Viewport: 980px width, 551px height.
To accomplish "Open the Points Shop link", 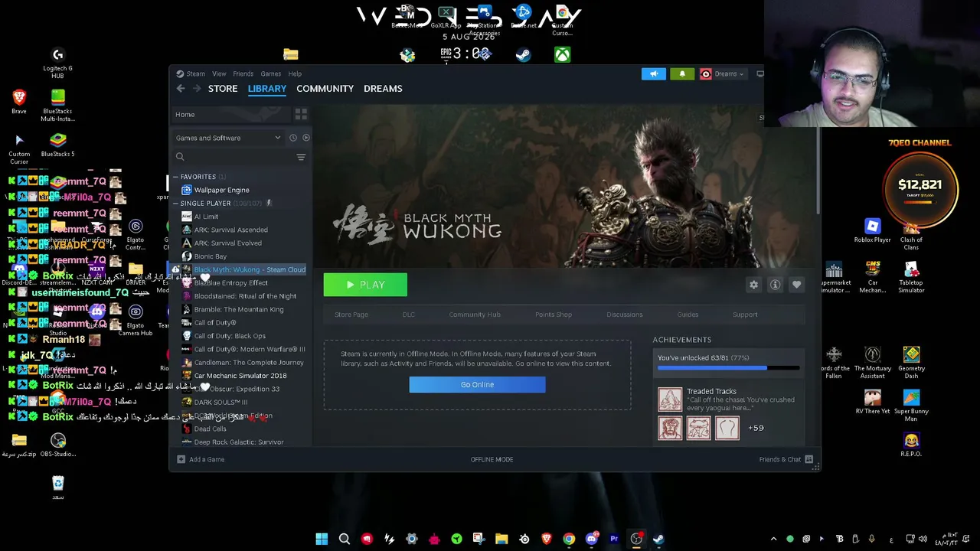I will point(554,315).
